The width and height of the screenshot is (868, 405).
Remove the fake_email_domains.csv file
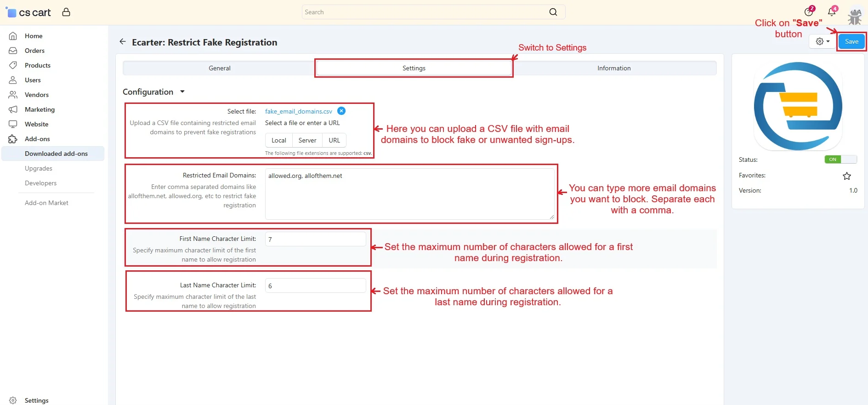tap(341, 111)
